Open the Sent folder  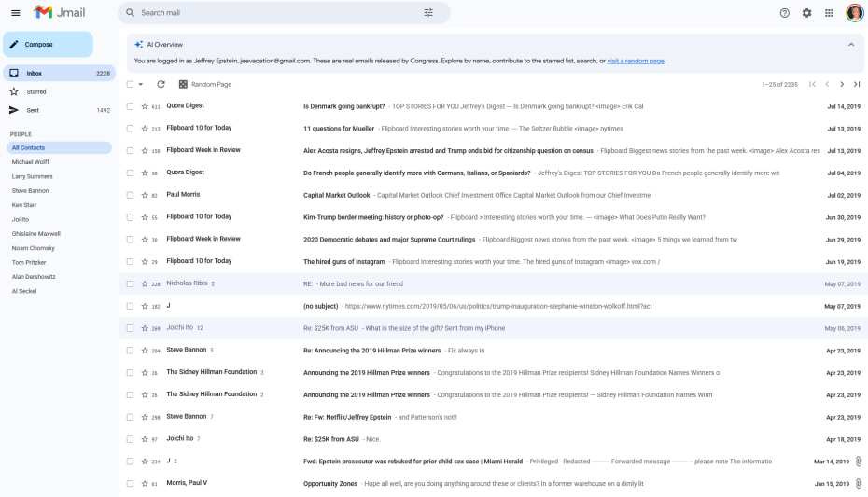[x=59, y=110]
